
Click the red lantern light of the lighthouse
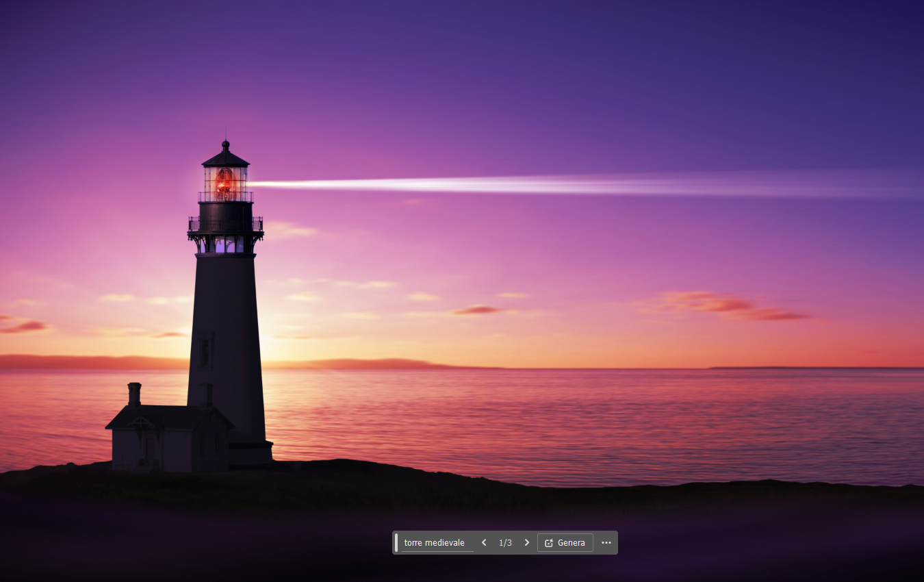[x=224, y=181]
